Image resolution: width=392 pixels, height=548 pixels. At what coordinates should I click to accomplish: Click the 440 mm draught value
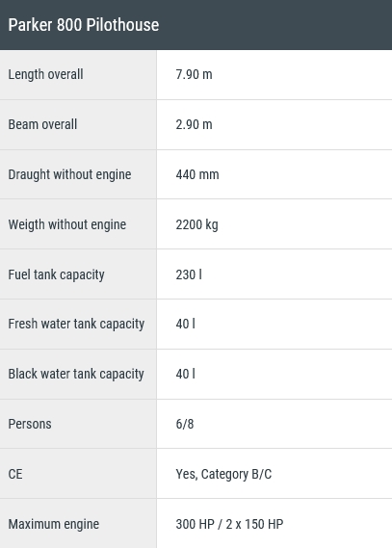[x=197, y=174]
